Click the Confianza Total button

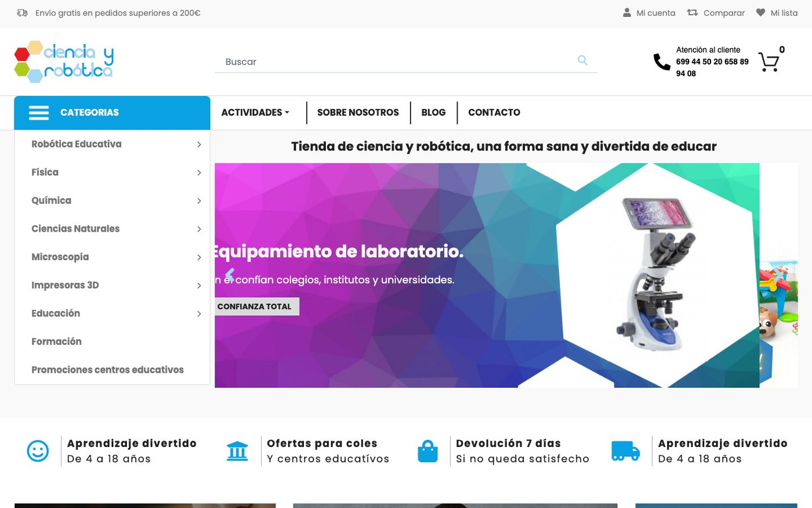tap(256, 307)
